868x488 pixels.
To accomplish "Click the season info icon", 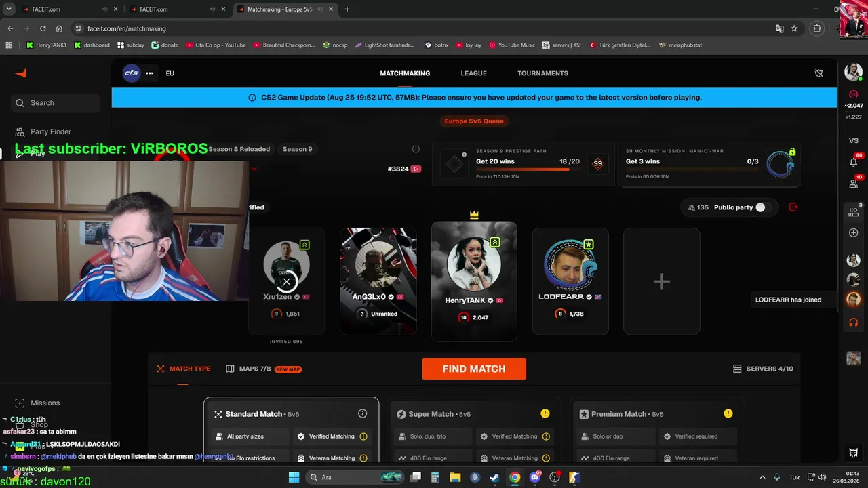I will pos(416,149).
